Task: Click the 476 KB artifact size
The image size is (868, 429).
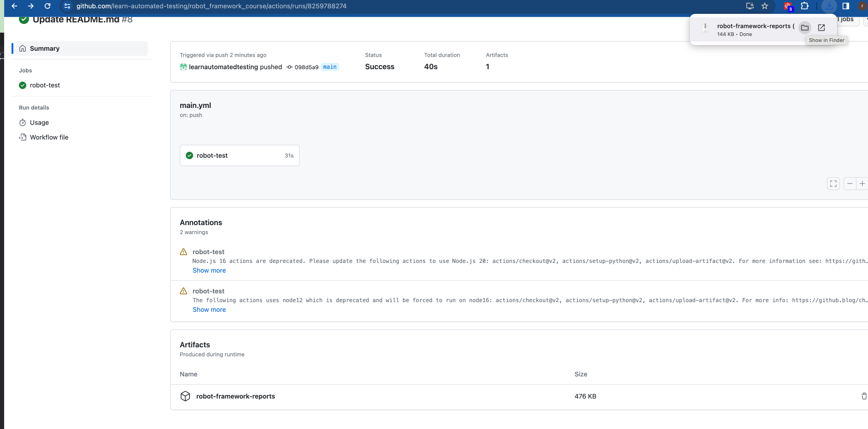Action: click(x=585, y=396)
